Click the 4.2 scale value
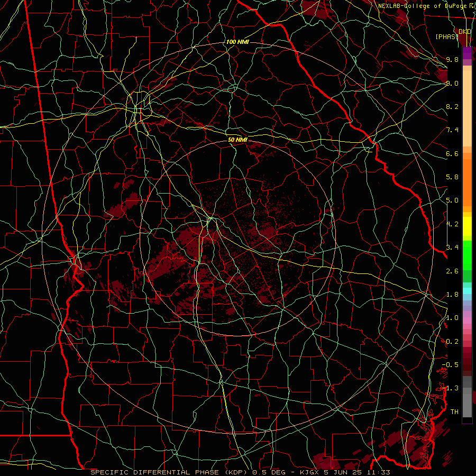Viewport: 476px width, 476px height. 452,224
